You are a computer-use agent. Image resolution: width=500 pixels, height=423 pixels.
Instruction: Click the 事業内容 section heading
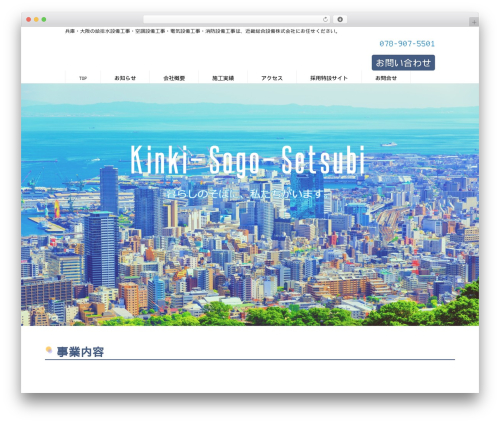(x=80, y=352)
